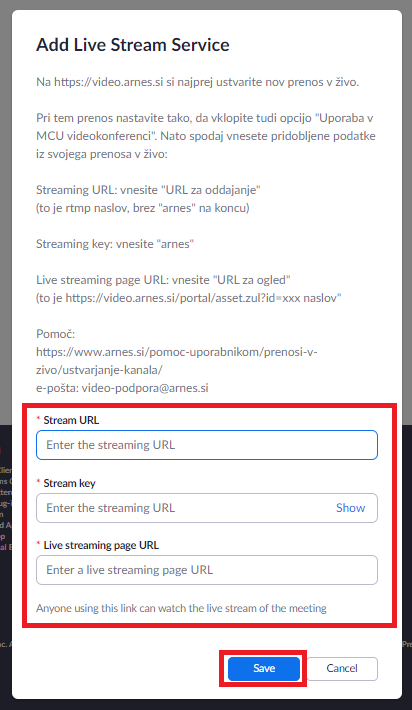Image resolution: width=412 pixels, height=710 pixels.
Task: Click the Stream URL field label
Action: [71, 420]
